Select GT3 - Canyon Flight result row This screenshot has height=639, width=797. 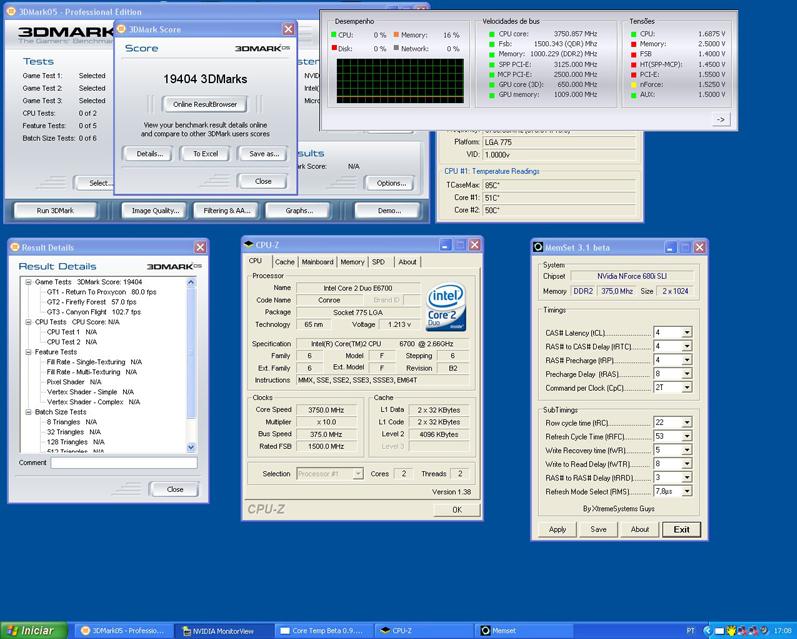(x=94, y=312)
